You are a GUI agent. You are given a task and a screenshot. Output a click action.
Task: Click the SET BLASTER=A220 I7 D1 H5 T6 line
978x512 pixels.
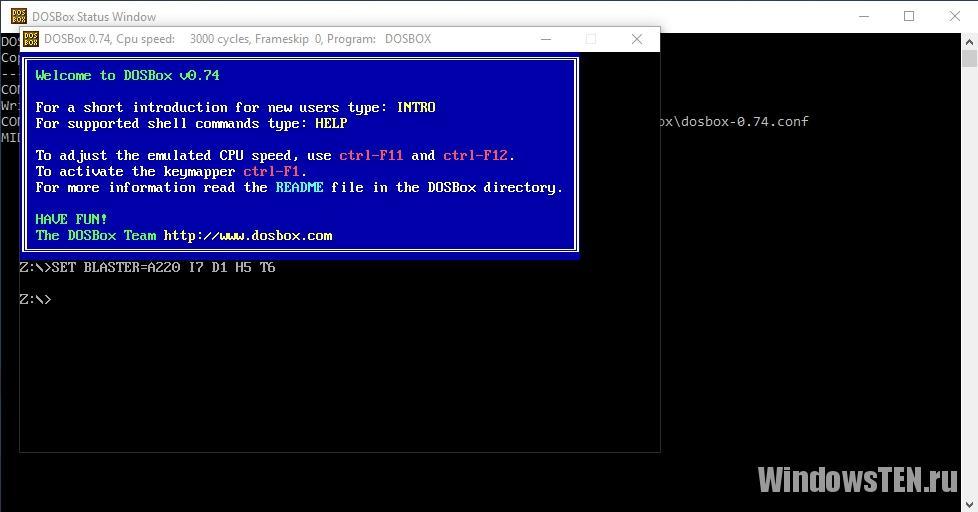tap(147, 268)
